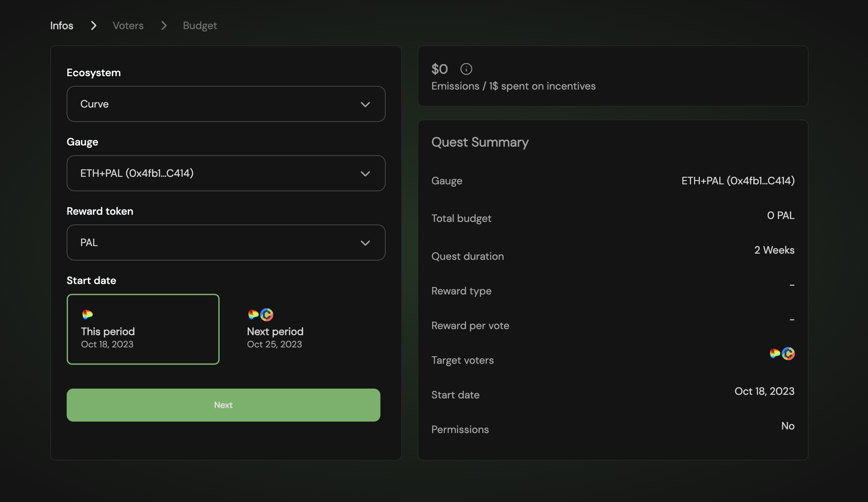Click the info icon beside $0
This screenshot has width=868, height=502.
pos(466,69)
